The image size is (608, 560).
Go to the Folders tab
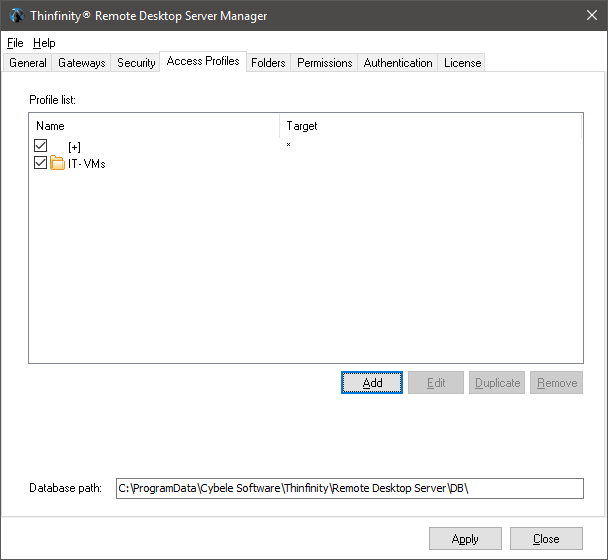click(268, 63)
